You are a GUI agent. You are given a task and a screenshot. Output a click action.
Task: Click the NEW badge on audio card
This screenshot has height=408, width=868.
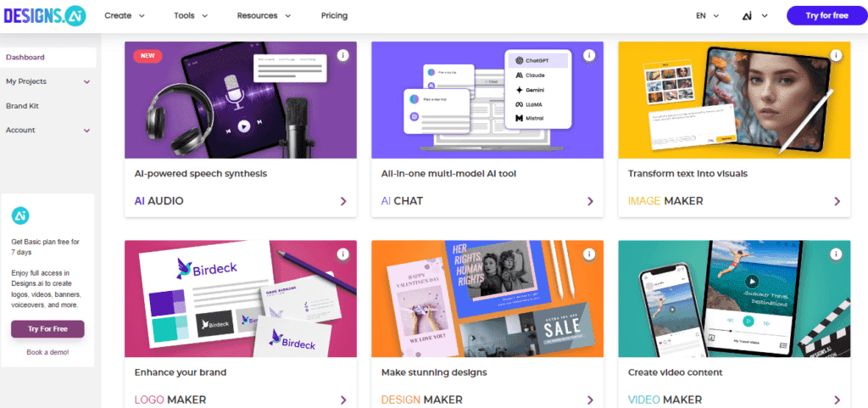[x=147, y=55]
